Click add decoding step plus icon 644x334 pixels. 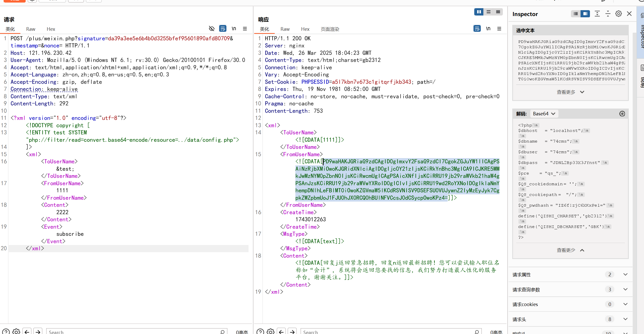pyautogui.click(x=622, y=114)
